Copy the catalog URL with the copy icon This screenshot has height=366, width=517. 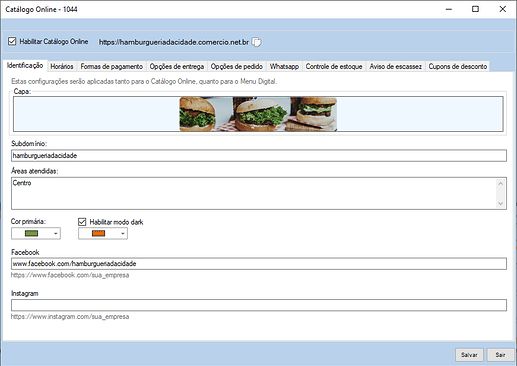(256, 42)
